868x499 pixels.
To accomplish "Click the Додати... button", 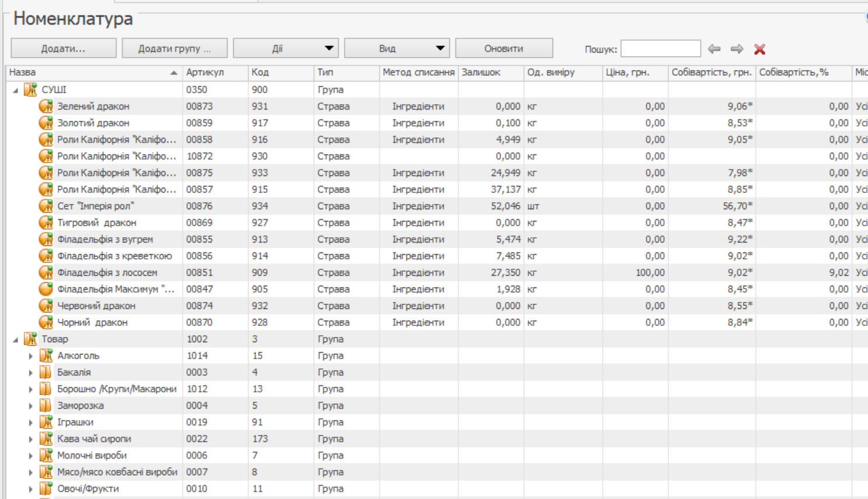I will [64, 48].
